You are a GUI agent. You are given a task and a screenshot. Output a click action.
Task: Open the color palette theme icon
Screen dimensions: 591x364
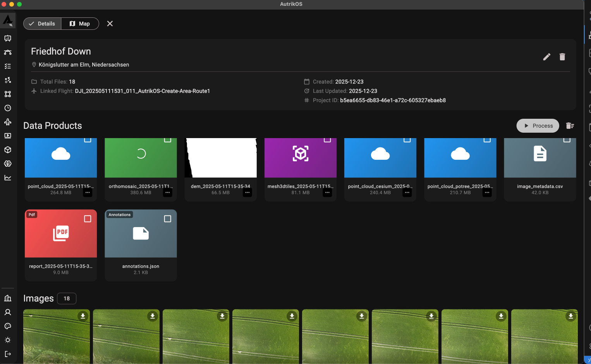click(8, 326)
